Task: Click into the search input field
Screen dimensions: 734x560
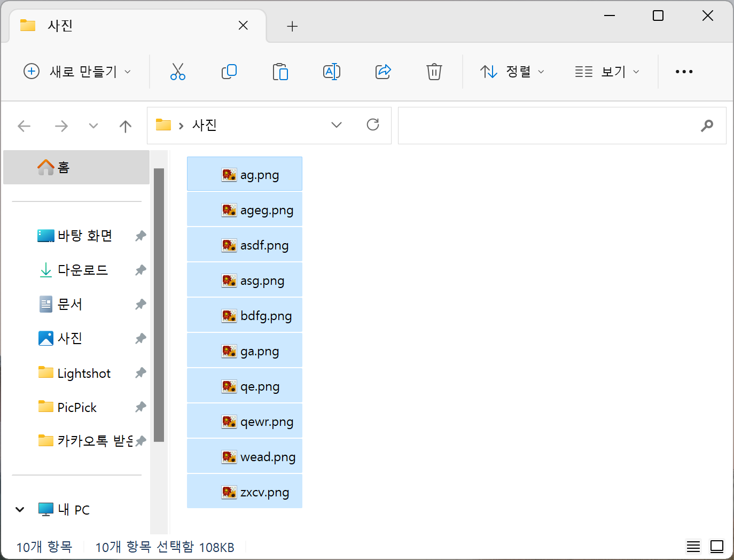Action: [562, 126]
